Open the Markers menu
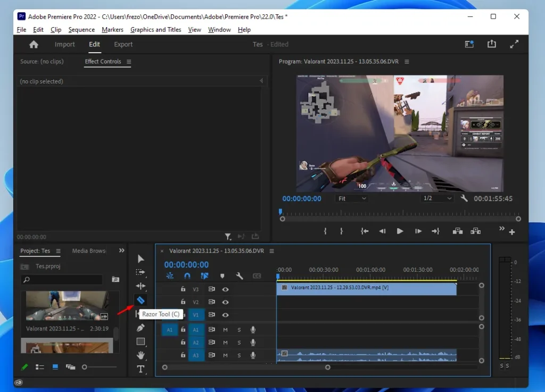Viewport: 545px width, 392px height. pyautogui.click(x=112, y=29)
